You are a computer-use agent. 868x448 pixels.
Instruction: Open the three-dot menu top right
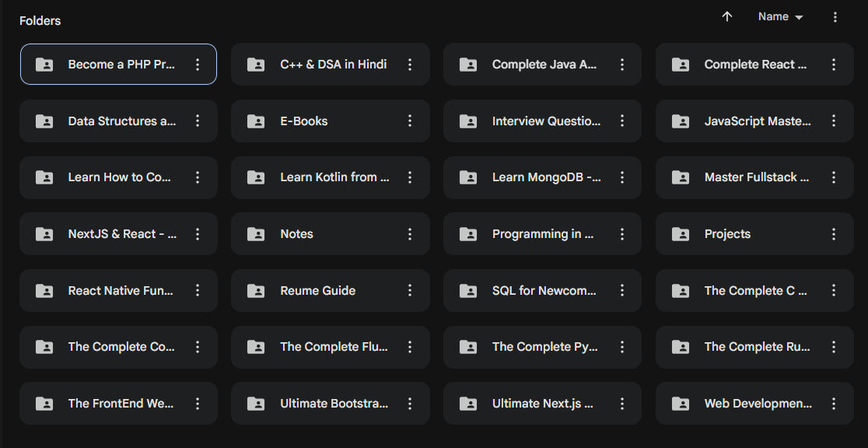[x=835, y=16]
